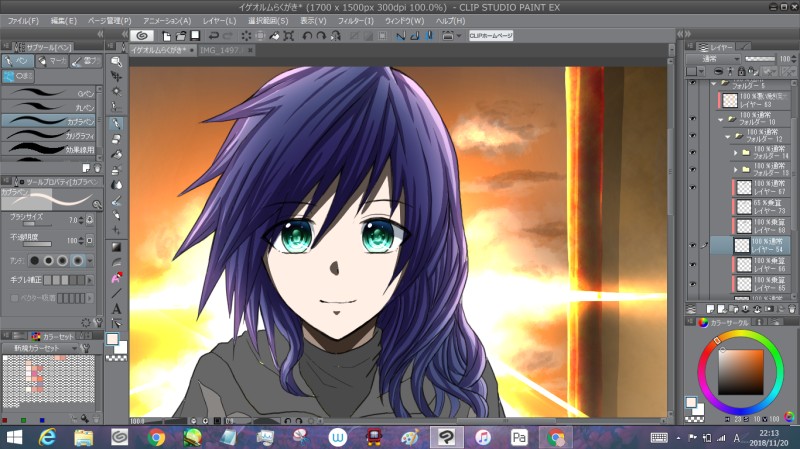Expand the 手ブレ補正 stabilization arrow
Screen dimensions: 800x449
click(90, 280)
